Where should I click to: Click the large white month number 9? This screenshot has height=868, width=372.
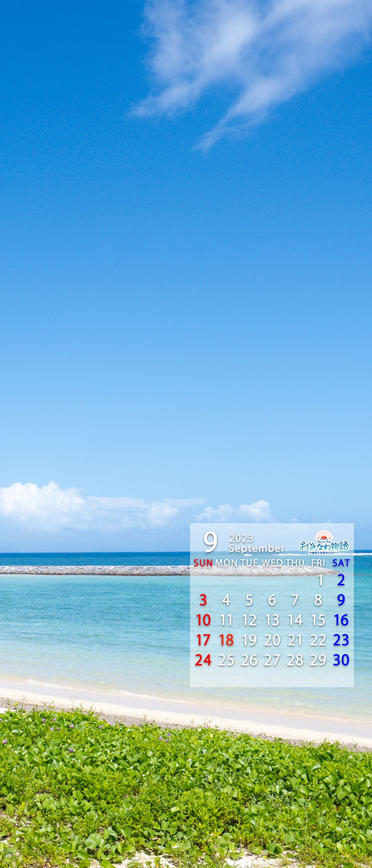coord(210,542)
